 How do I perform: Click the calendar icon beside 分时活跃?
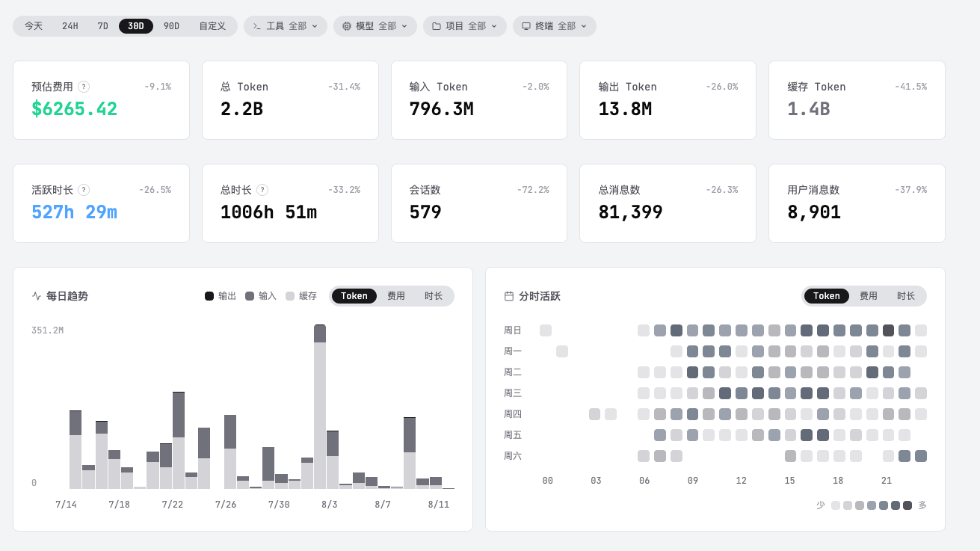point(509,296)
